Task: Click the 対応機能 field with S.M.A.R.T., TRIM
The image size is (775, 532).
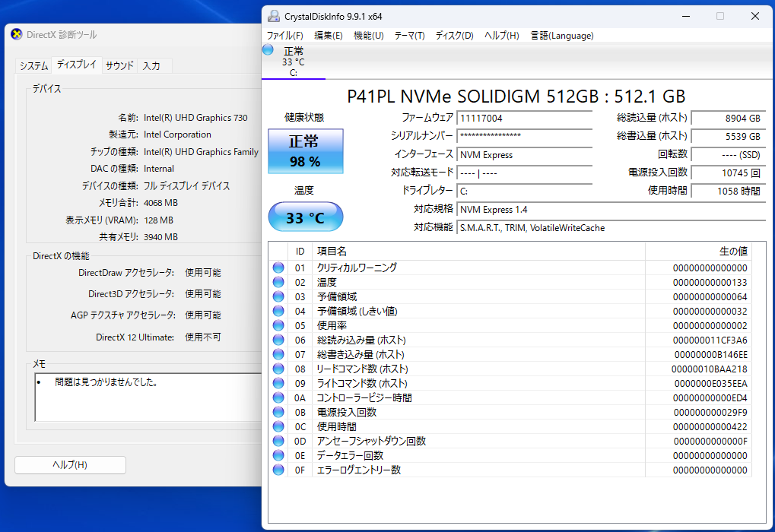Action: tap(611, 228)
